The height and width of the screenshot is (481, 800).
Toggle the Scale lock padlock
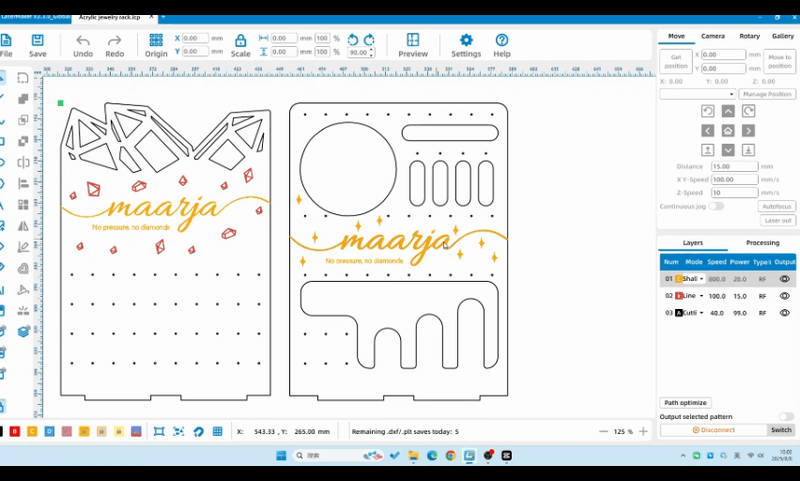pyautogui.click(x=240, y=40)
